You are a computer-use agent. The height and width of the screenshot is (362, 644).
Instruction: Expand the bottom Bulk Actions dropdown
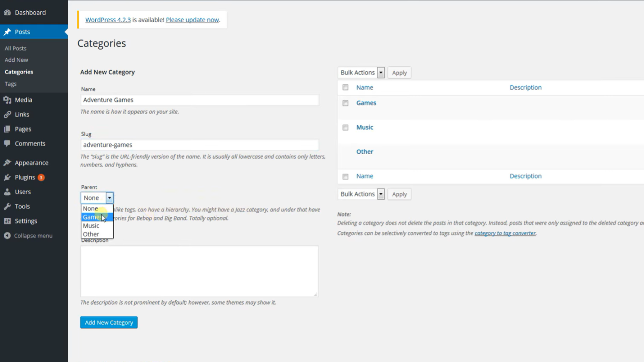pos(361,194)
